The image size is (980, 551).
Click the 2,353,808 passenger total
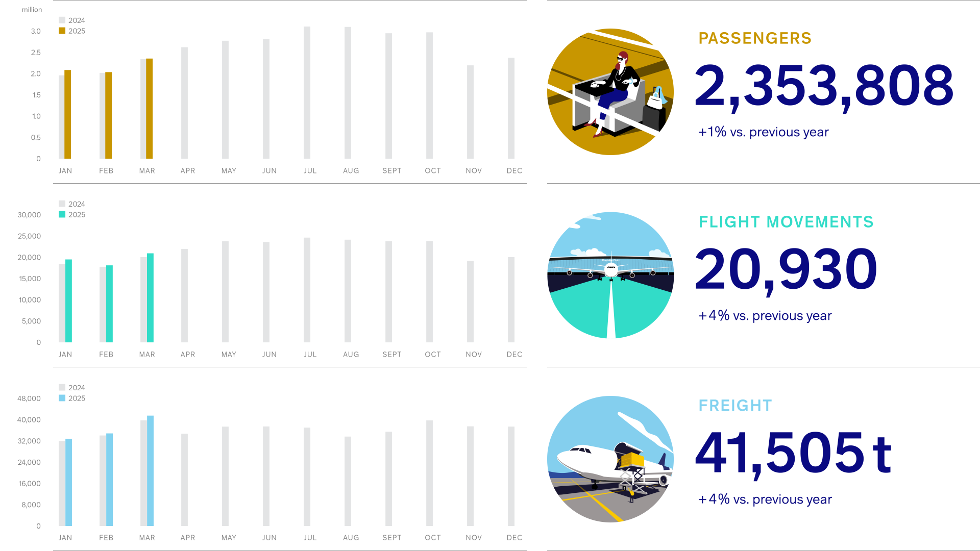823,86
